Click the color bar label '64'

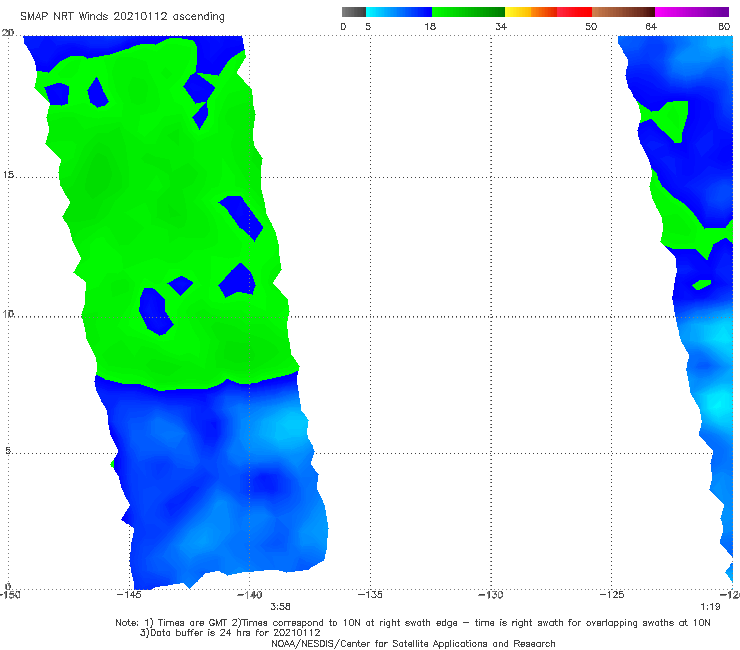pyautogui.click(x=651, y=26)
